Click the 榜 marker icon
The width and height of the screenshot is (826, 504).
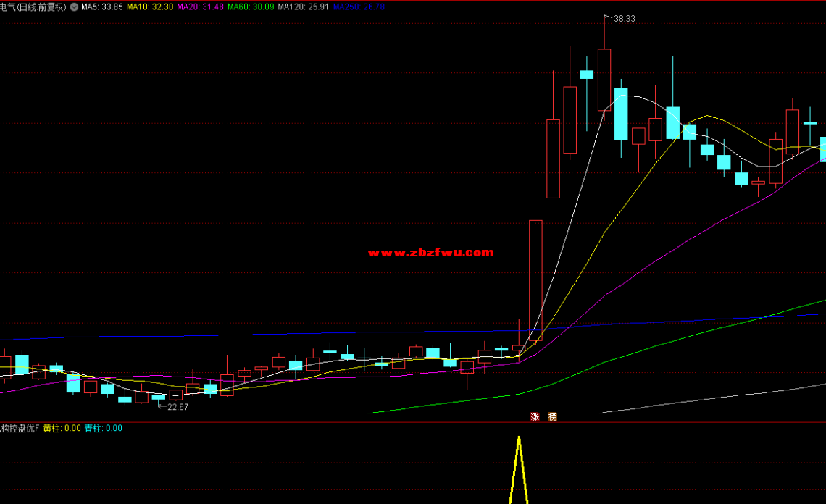tap(553, 416)
